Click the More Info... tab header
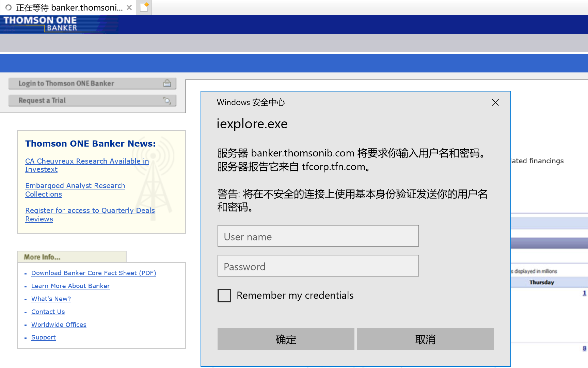588x368 pixels. point(72,257)
